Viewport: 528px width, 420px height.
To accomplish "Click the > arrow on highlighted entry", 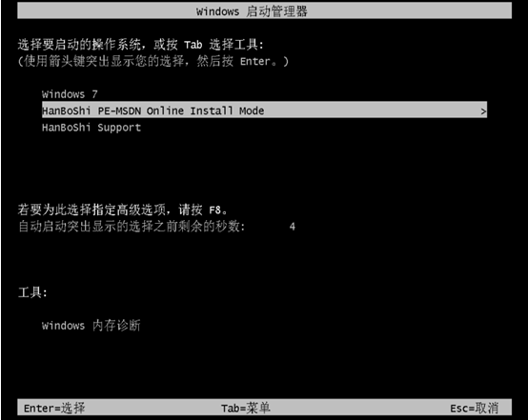I will 483,111.
